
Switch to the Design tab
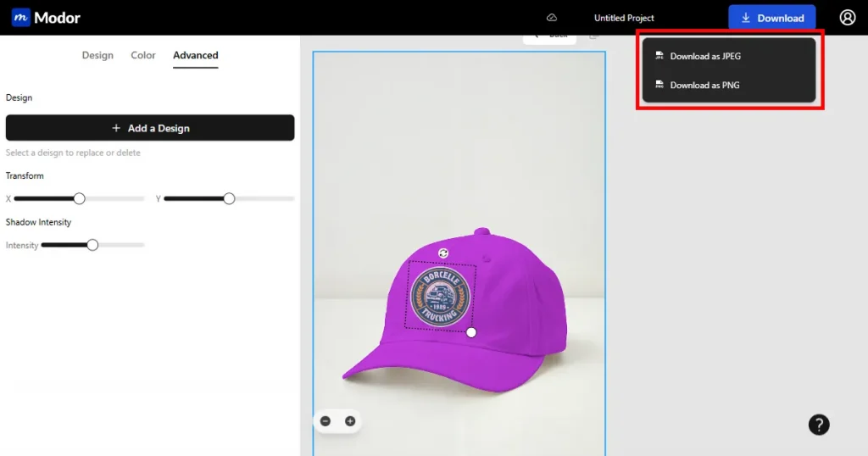tap(97, 55)
